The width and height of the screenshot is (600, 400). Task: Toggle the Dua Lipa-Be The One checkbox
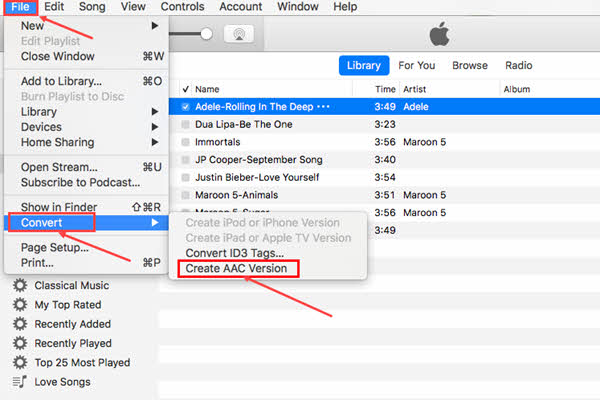pos(186,124)
